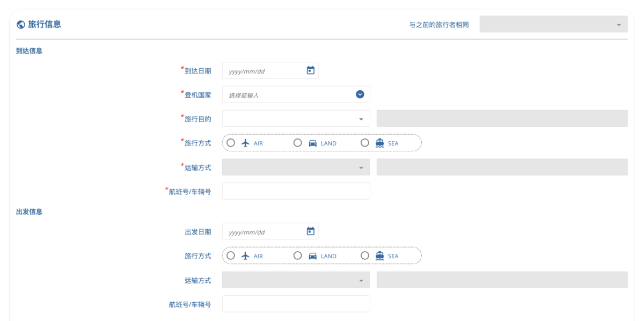The image size is (644, 321).
Task: Click the 出发日期 date text field
Action: click(263, 231)
